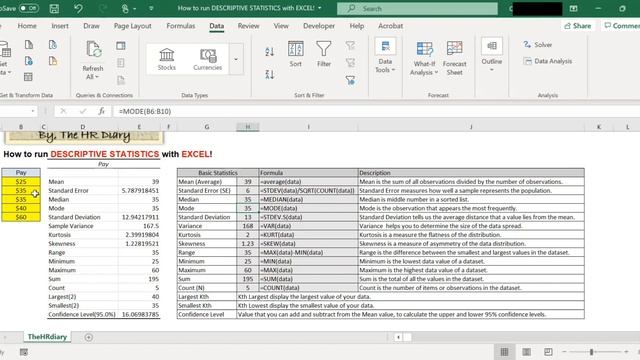Screen dimensions: 640x360
Task: Open the Draw tab
Action: pyautogui.click(x=91, y=26)
